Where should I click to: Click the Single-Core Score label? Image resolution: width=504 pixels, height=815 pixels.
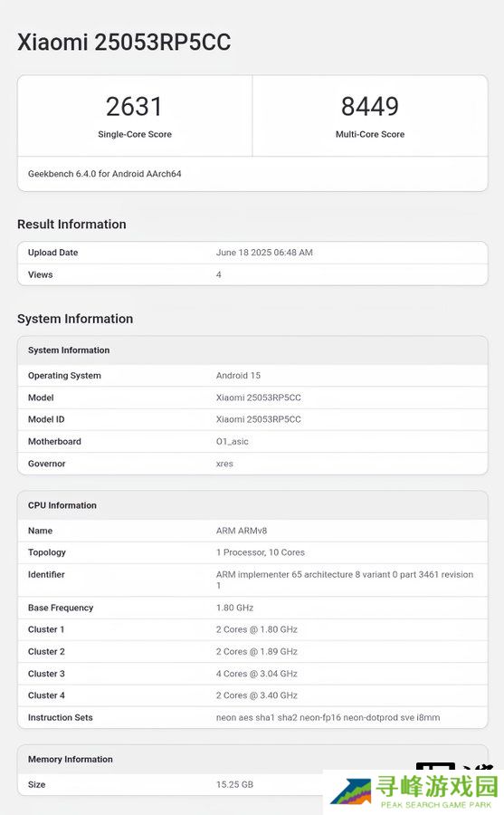[x=135, y=134]
